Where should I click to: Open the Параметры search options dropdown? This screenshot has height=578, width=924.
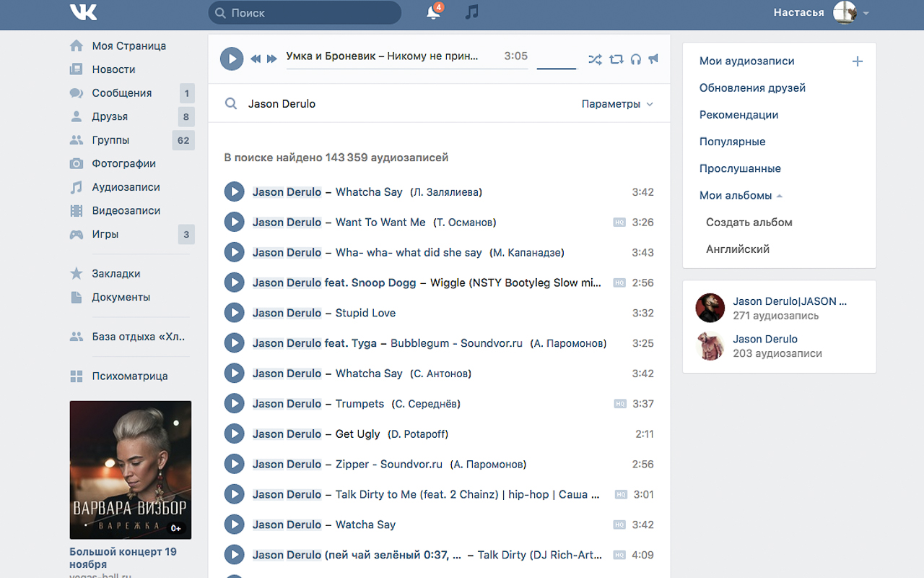tap(617, 104)
